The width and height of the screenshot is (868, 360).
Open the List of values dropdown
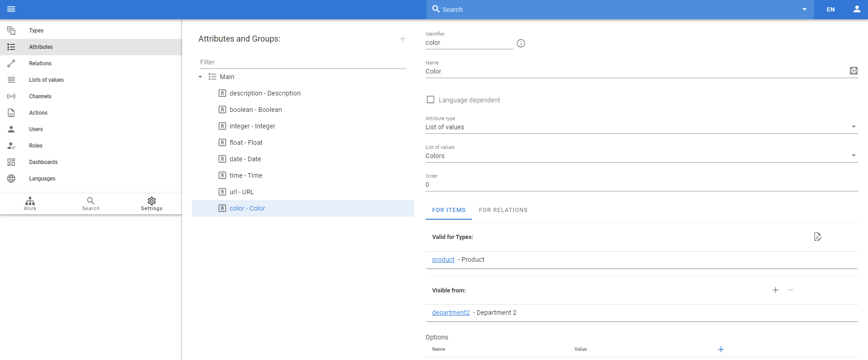[x=642, y=156]
